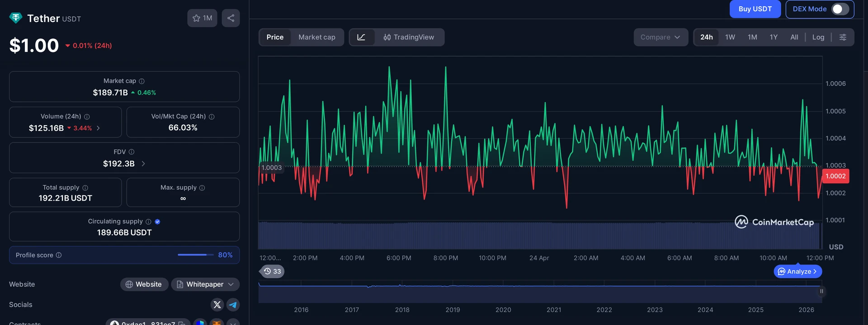This screenshot has width=868, height=325.
Task: Click the verified circulating supply badge
Action: tap(157, 221)
